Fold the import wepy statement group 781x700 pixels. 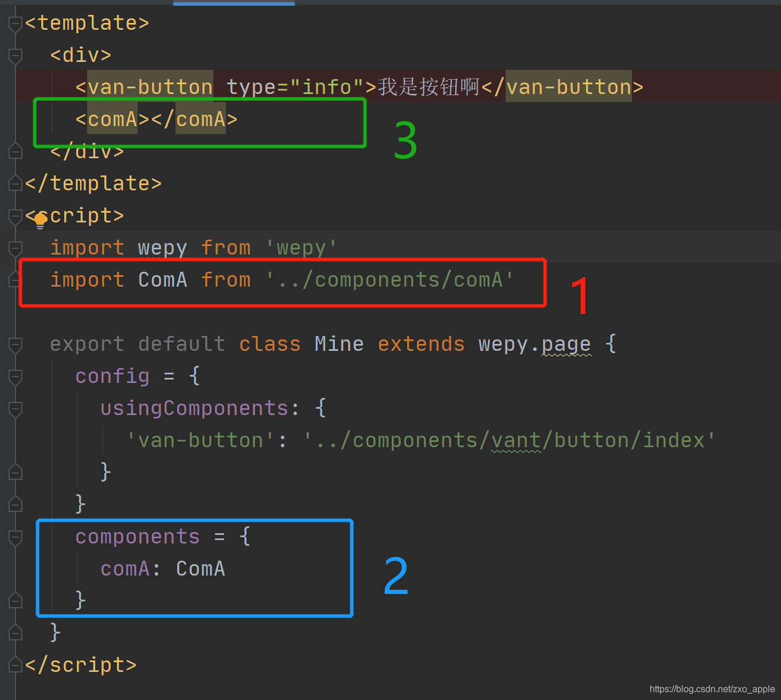(15, 248)
